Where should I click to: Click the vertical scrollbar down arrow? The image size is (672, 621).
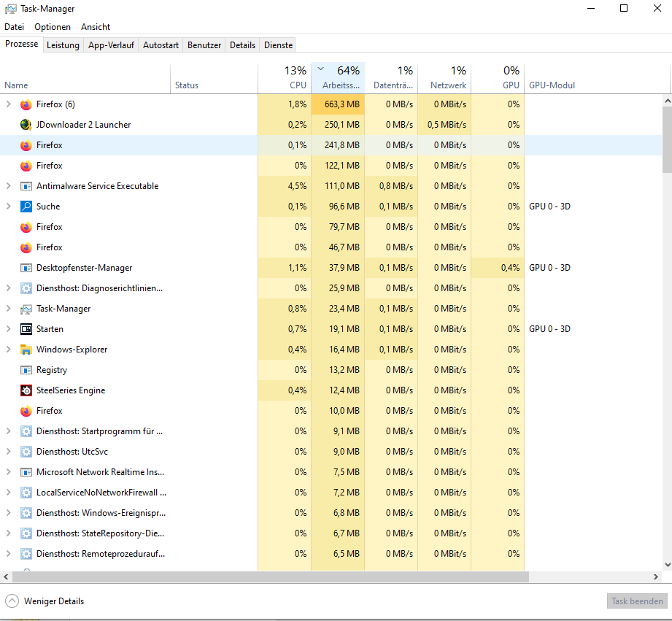pos(668,565)
